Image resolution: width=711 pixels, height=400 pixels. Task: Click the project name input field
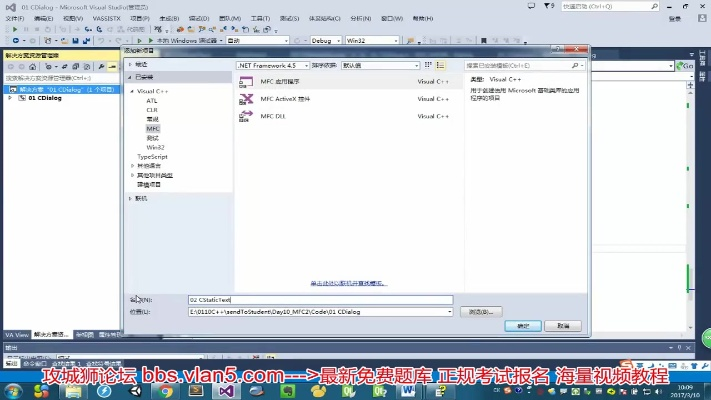pyautogui.click(x=320, y=299)
